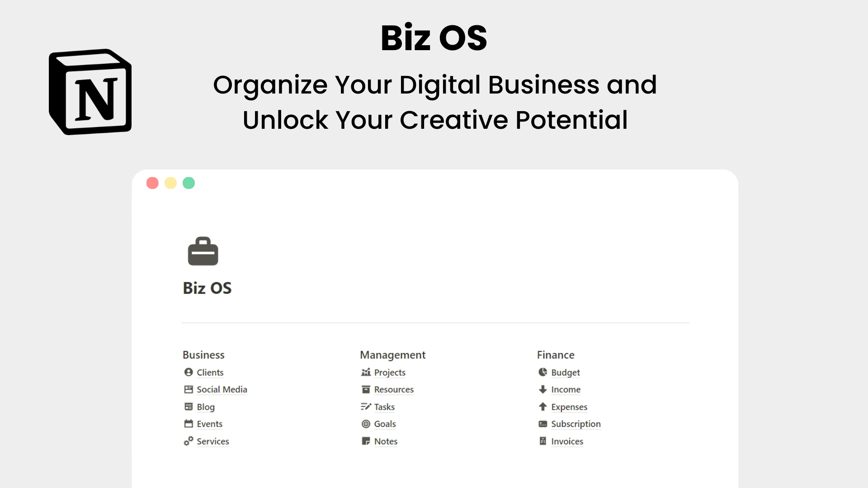
Task: Open the Clients section
Action: coord(210,372)
